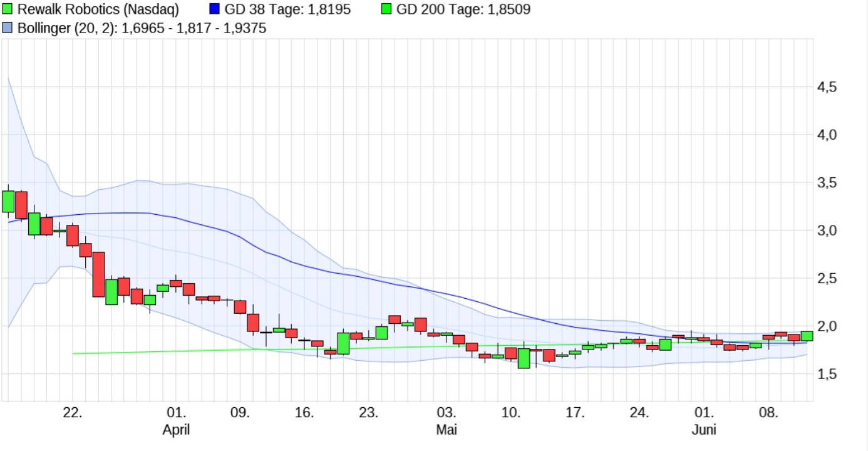Viewport: 868px width, 451px height.
Task: Click the green Rewalk Robotics legend swatch
Action: (8, 9)
